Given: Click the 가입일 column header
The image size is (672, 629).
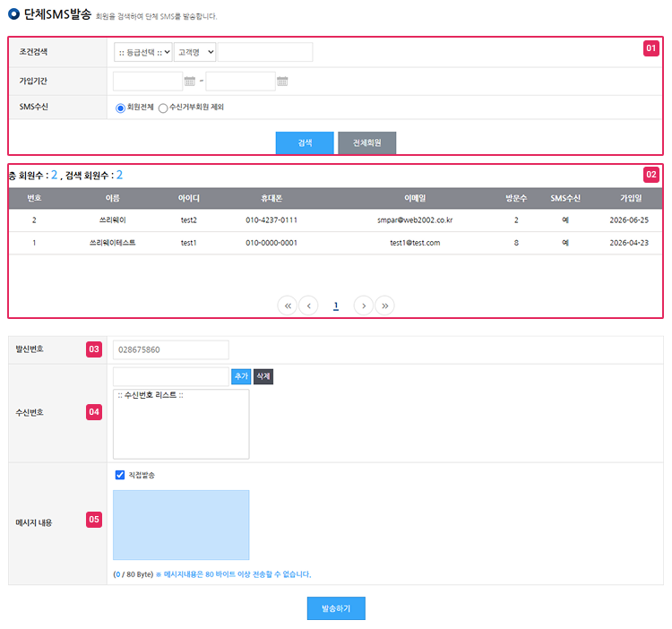Looking at the screenshot, I should coord(631,198).
